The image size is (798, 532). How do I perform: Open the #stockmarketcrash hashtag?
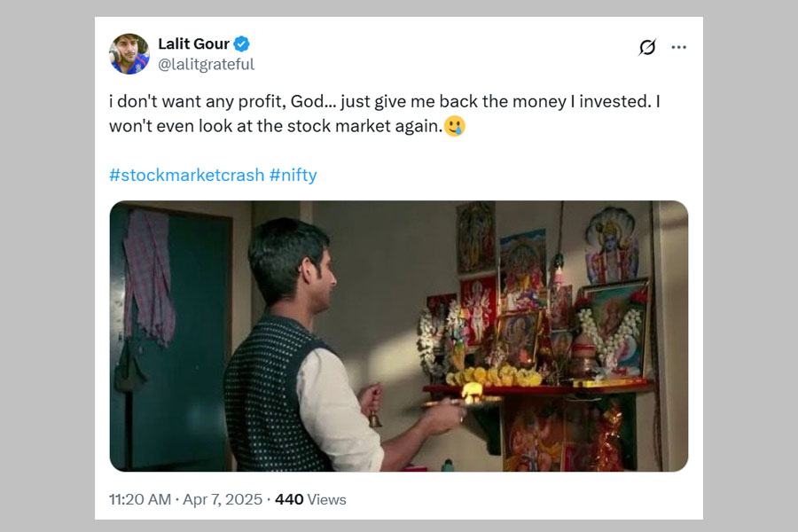186,175
